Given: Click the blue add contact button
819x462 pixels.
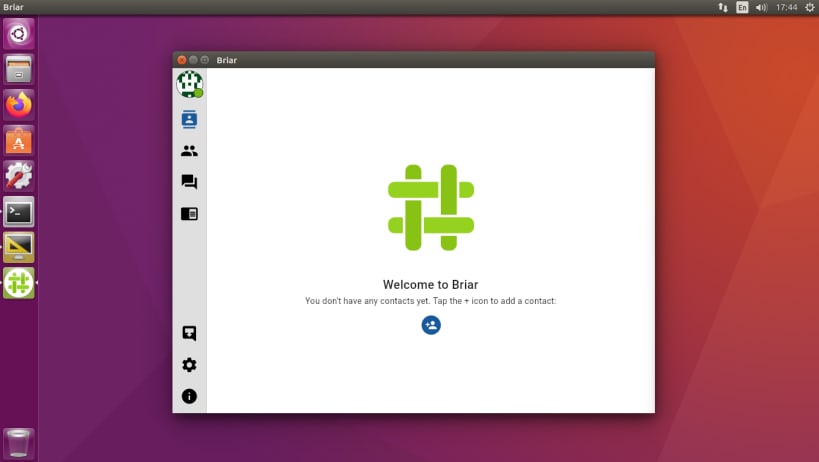Looking at the screenshot, I should pos(431,325).
